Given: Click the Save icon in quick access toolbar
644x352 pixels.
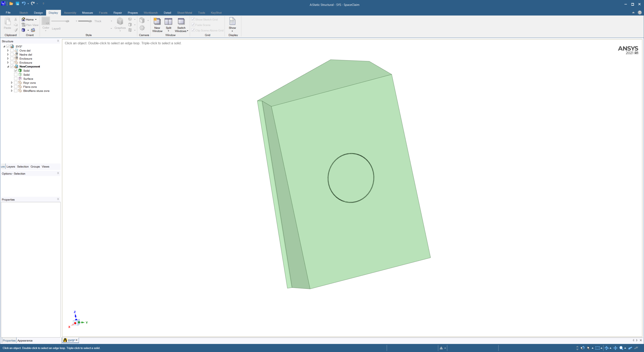Looking at the screenshot, I should tap(17, 4).
